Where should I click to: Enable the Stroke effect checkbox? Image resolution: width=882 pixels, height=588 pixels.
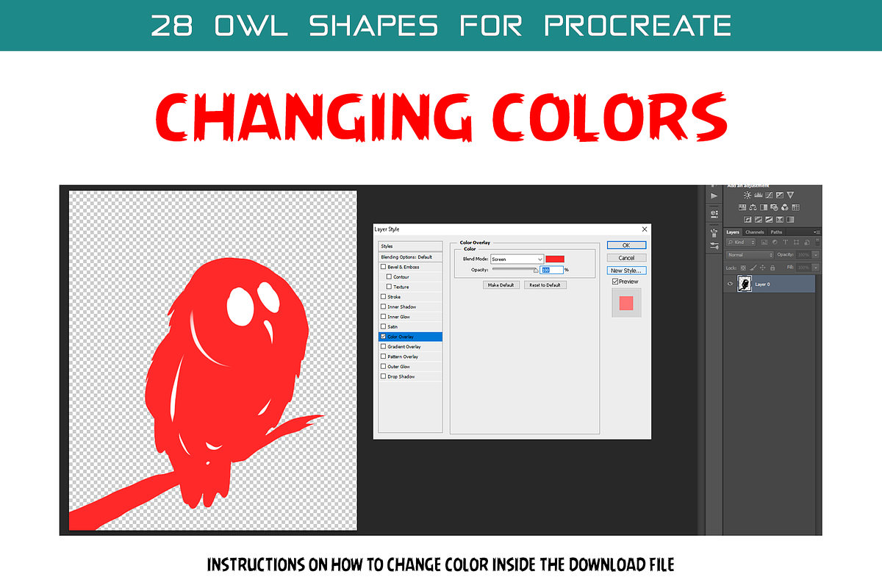click(x=383, y=297)
